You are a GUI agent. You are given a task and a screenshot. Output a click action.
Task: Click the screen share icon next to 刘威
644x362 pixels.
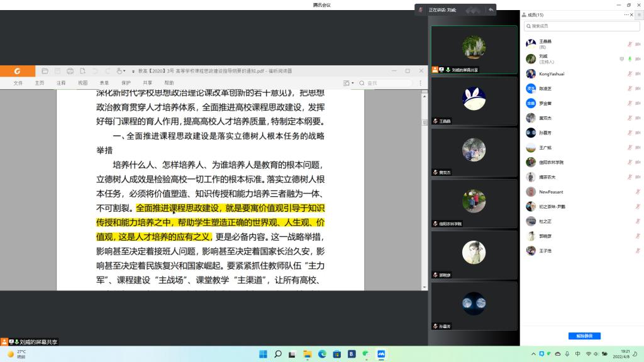(x=621, y=58)
